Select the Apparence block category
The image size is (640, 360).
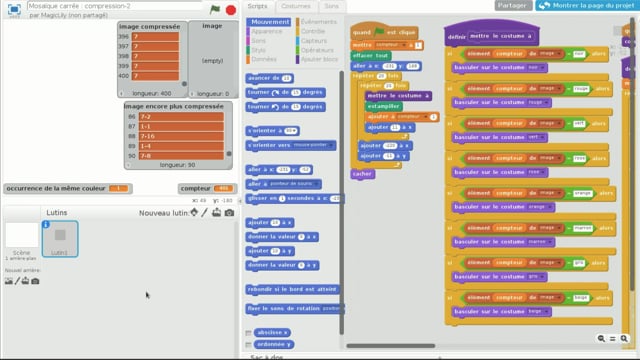[266, 31]
